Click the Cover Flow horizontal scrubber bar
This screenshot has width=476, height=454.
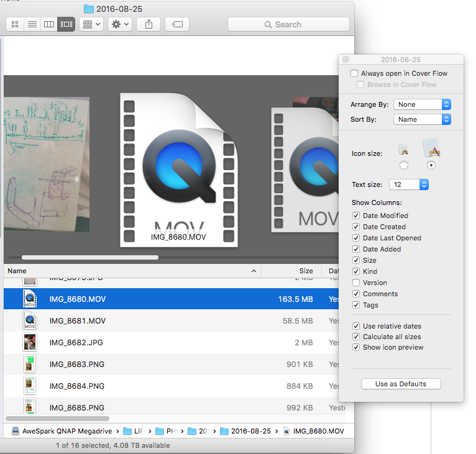pyautogui.click(x=90, y=257)
